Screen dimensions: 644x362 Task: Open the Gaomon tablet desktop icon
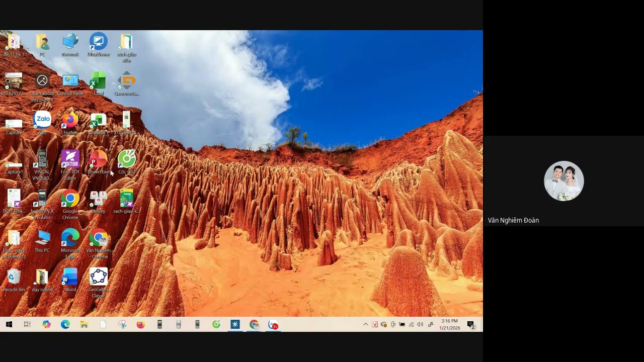click(127, 84)
